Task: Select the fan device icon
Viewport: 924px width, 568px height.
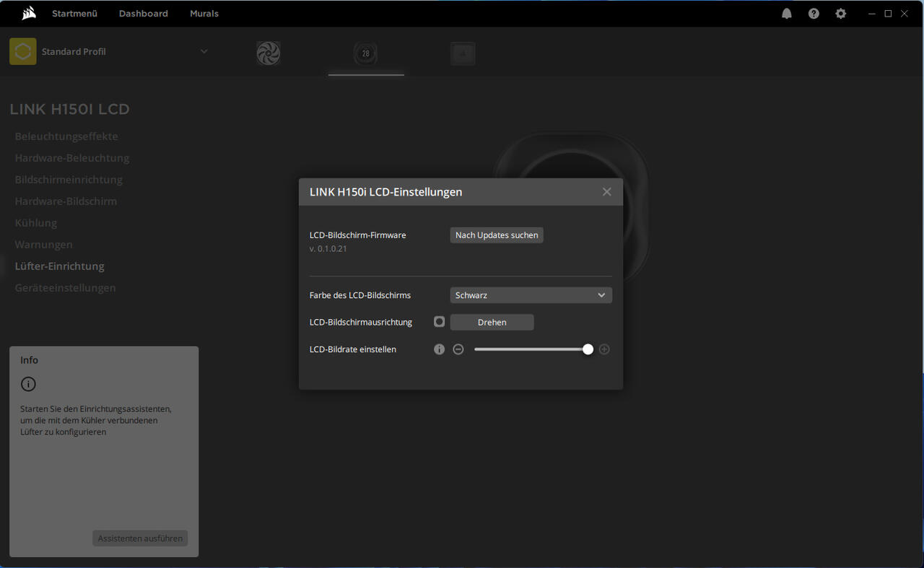Action: click(269, 53)
